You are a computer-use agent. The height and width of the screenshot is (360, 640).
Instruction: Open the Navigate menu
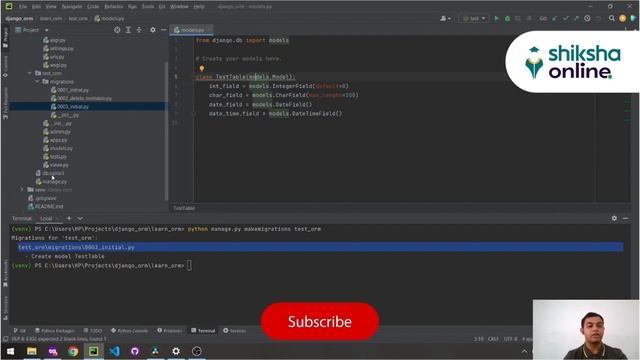(72, 7)
